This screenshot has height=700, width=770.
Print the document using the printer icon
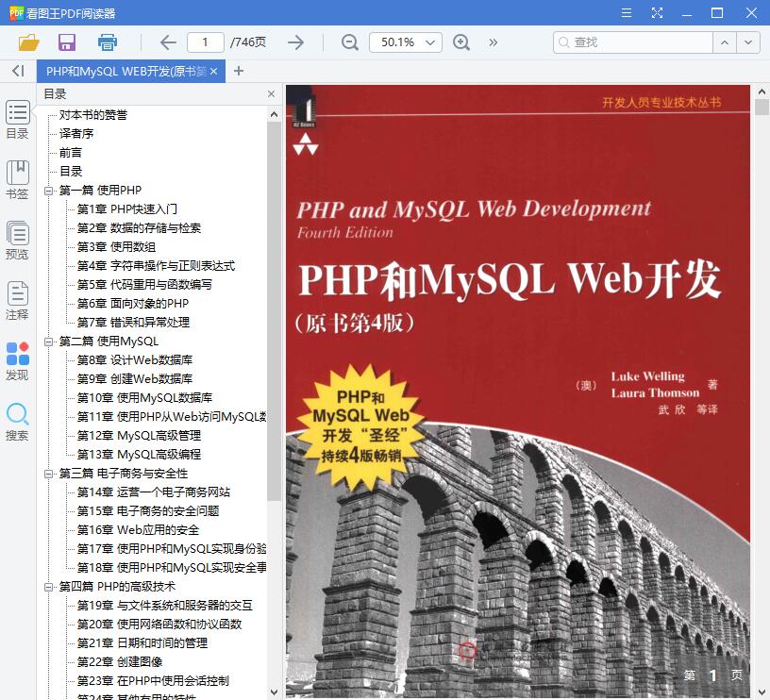pos(107,42)
